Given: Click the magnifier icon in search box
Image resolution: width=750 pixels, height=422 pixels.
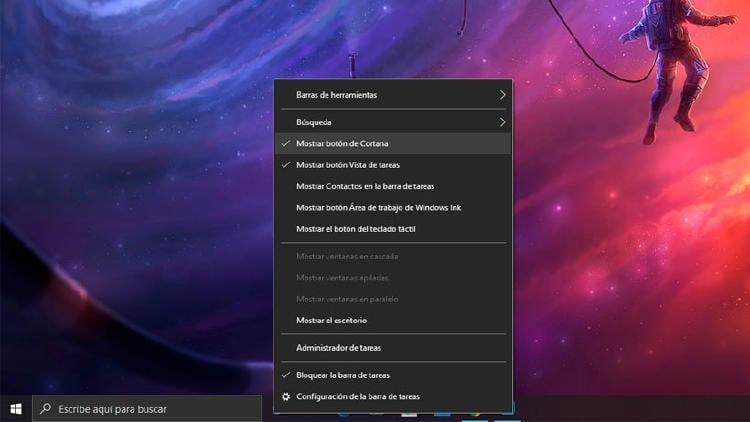Looking at the screenshot, I should pyautogui.click(x=45, y=409).
